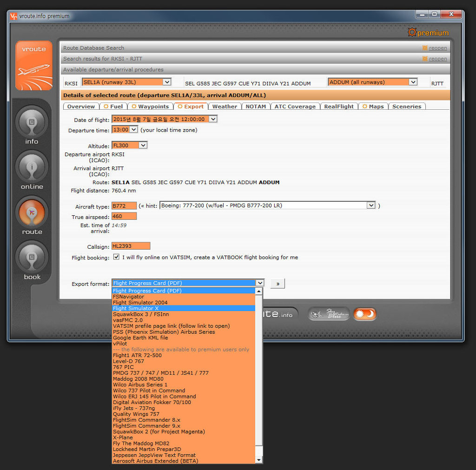Select Wilco Airbus Series 1 format

tap(183, 384)
